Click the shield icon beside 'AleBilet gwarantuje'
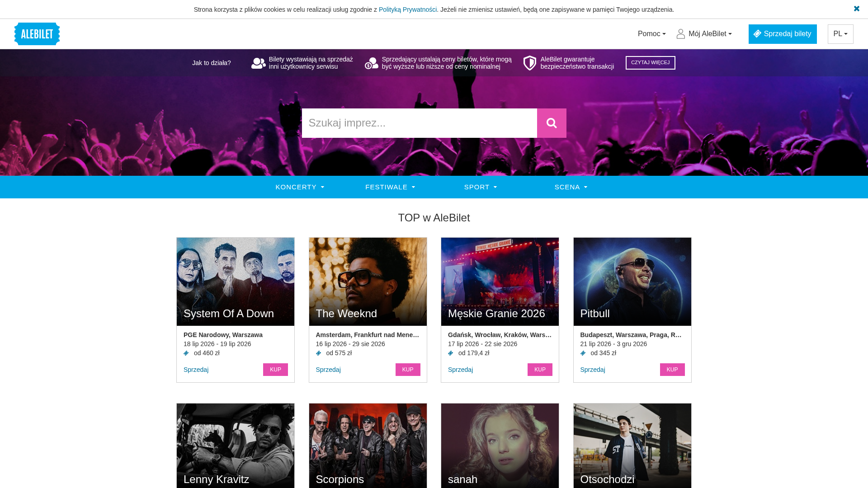This screenshot has height=488, width=868. 530,63
